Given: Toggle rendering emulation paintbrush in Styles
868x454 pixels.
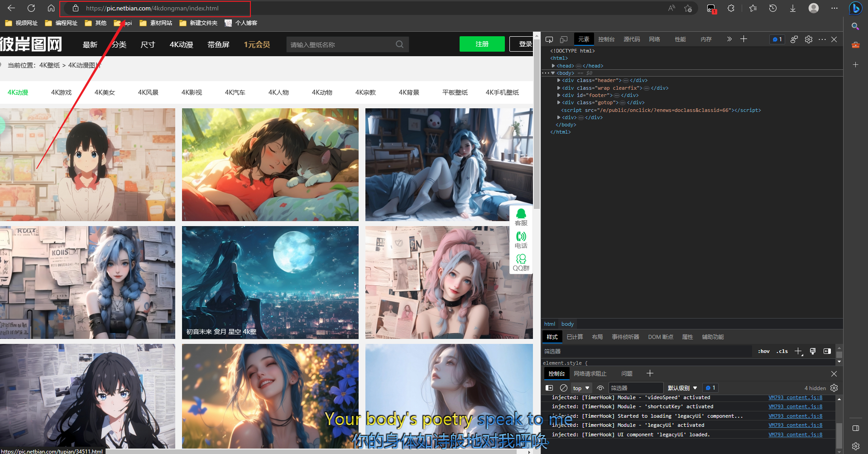Looking at the screenshot, I should (813, 351).
